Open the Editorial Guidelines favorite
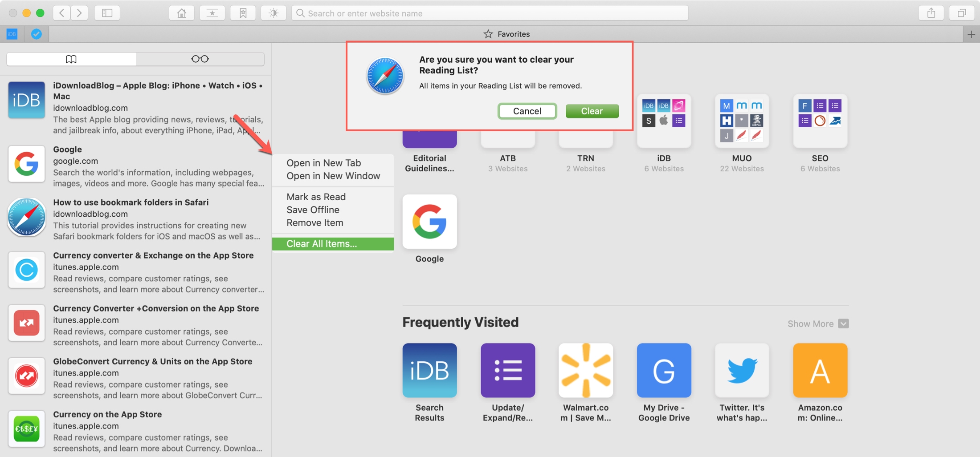The height and width of the screenshot is (457, 980). tap(429, 151)
